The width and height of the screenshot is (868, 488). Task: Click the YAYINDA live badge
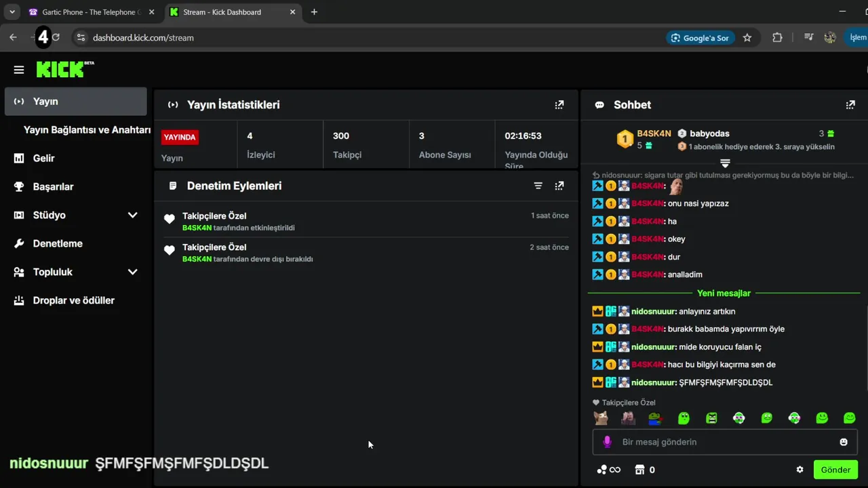[180, 137]
